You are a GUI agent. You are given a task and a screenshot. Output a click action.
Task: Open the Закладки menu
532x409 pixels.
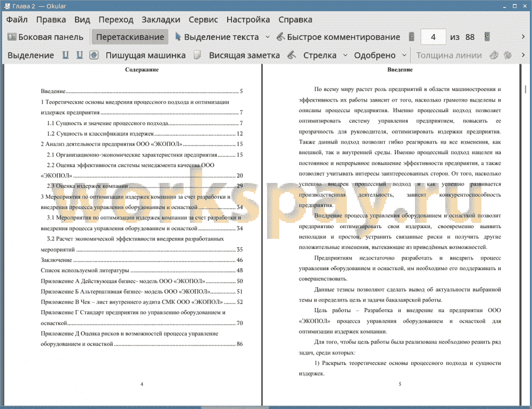161,20
